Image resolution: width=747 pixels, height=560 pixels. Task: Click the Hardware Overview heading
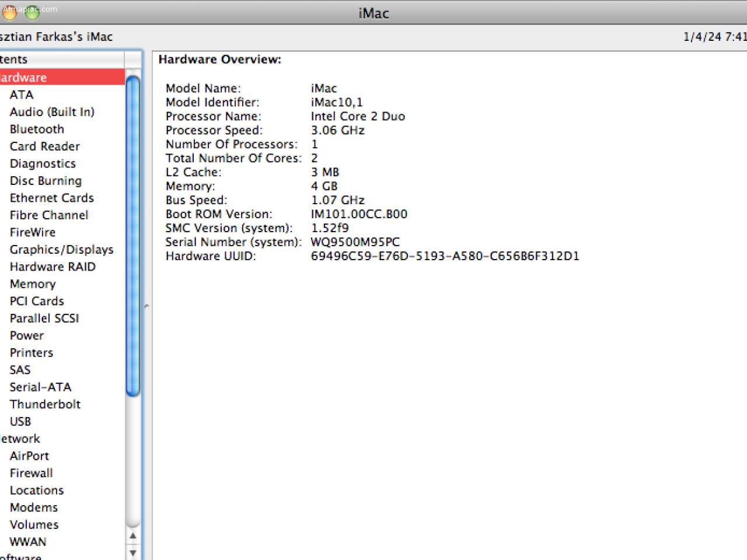pos(220,60)
